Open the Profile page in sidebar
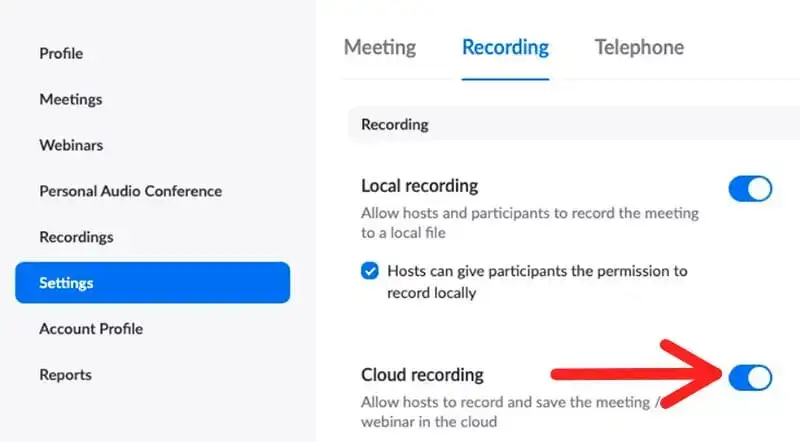The image size is (800, 442). point(61,53)
